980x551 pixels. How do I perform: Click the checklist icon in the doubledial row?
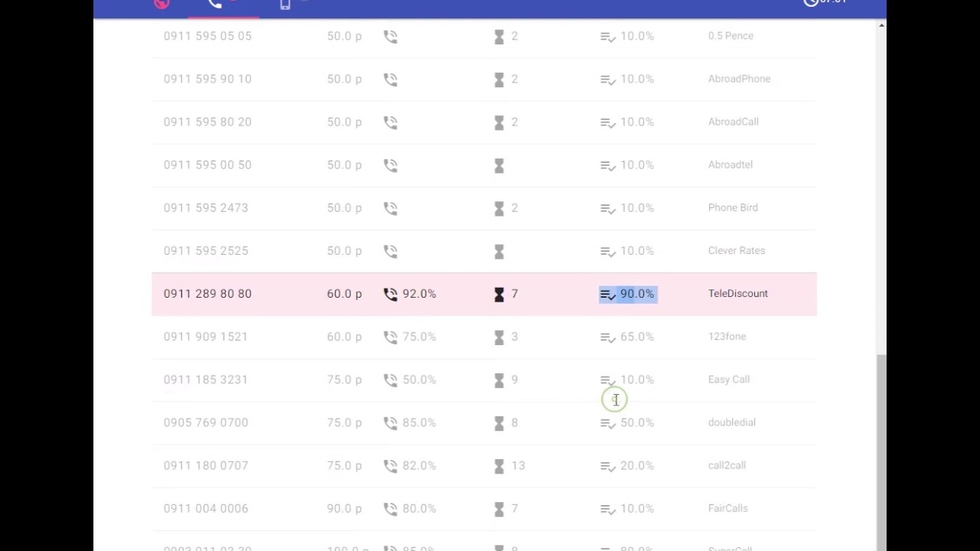(x=608, y=422)
